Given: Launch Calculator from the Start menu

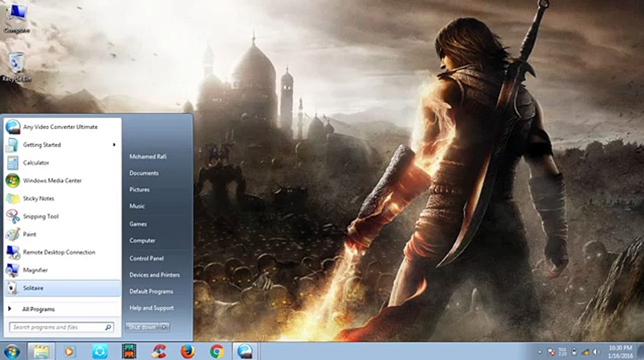Looking at the screenshot, I should (63, 163).
